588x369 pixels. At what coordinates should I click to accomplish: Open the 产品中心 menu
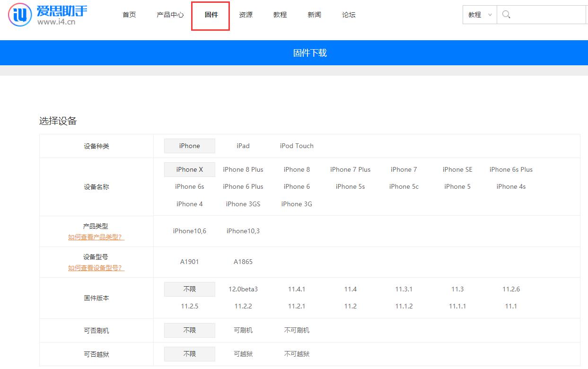point(170,15)
